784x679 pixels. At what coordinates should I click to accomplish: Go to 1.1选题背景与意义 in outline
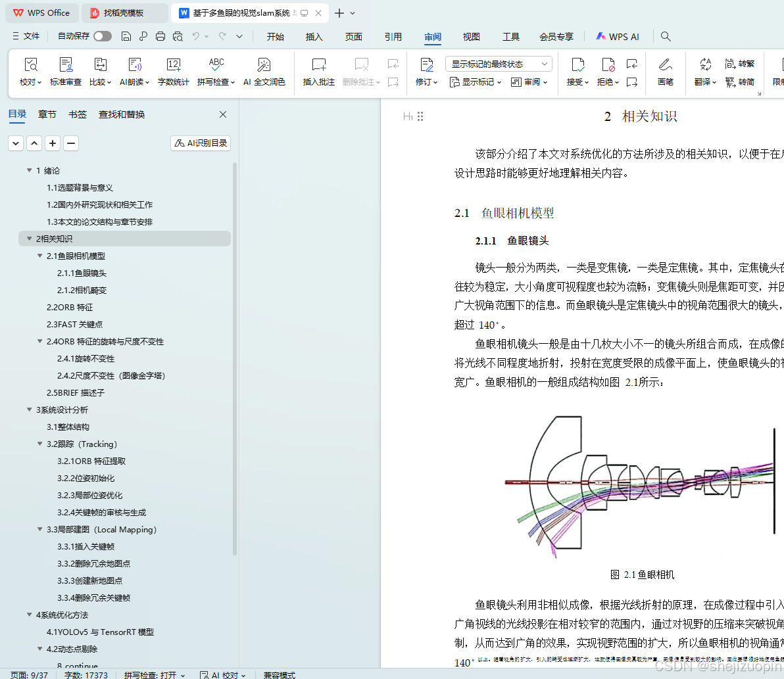pyautogui.click(x=80, y=187)
